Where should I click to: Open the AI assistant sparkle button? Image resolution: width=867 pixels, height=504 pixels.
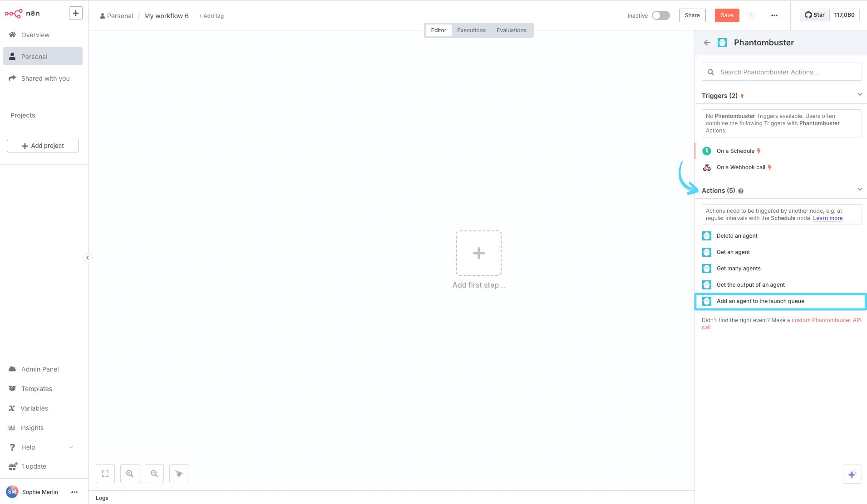852,474
